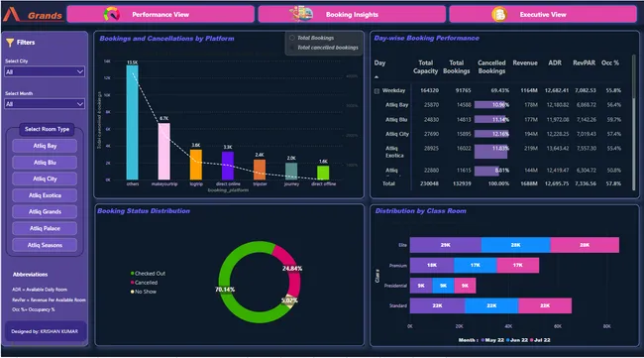Click Elite Jul 28K pink segment
Image resolution: width=644 pixels, height=358 pixels.
(585, 245)
